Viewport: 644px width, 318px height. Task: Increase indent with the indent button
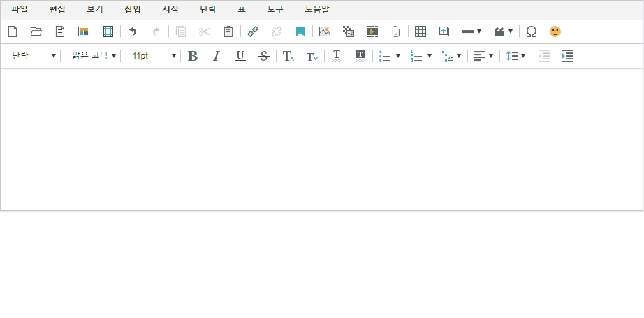point(568,56)
